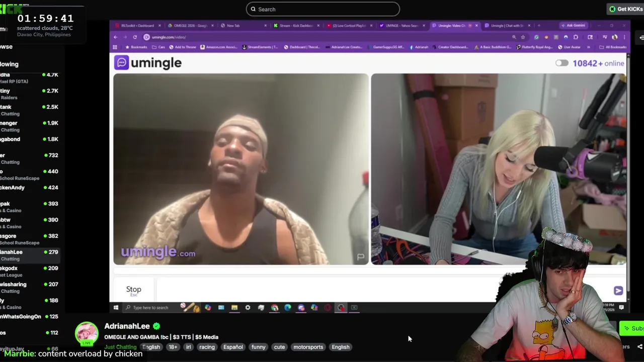Select the irl stream tag

(x=188, y=347)
